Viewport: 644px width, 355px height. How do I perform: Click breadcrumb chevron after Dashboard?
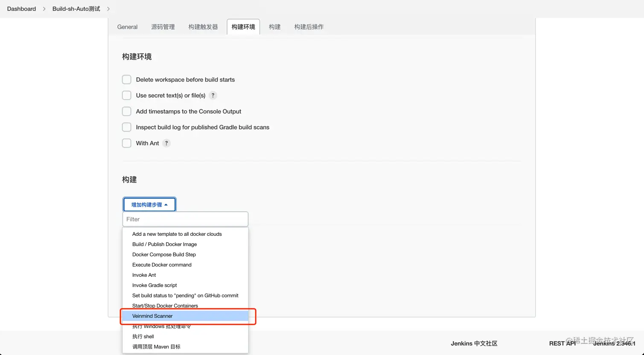tap(44, 9)
